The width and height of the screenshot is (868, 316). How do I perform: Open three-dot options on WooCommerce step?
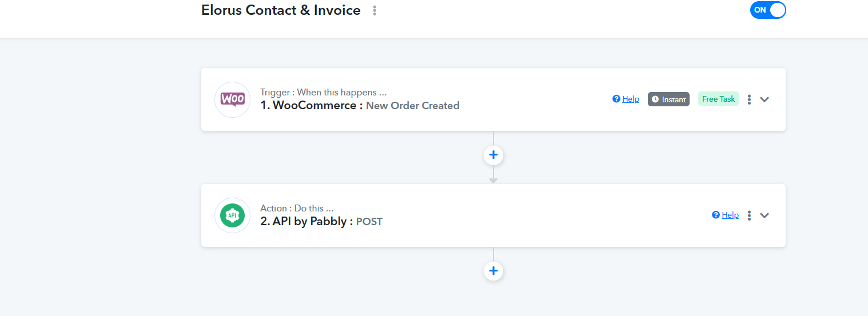(749, 99)
